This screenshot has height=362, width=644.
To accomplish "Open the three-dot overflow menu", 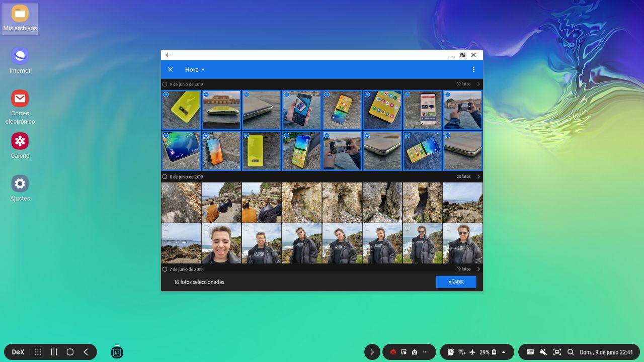I will 473,69.
